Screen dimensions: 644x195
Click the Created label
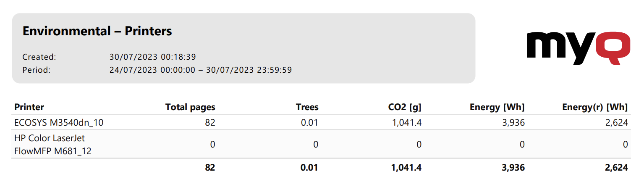39,57
